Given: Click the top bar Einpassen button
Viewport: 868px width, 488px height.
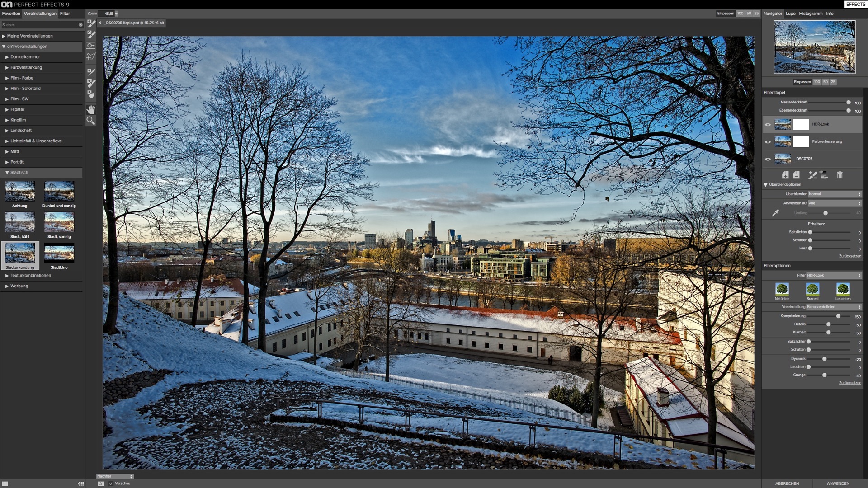Looking at the screenshot, I should click(x=726, y=14).
